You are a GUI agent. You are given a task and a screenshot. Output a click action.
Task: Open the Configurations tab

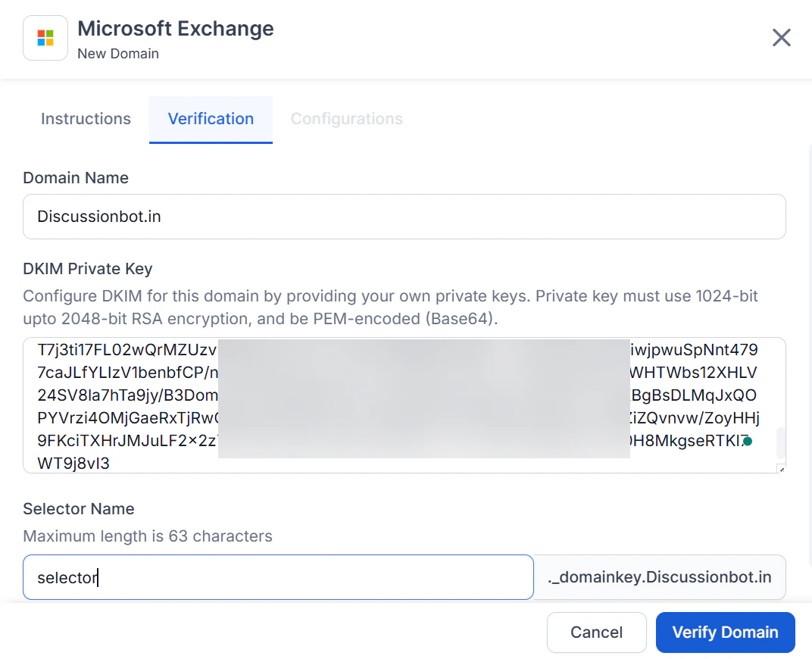tap(346, 119)
